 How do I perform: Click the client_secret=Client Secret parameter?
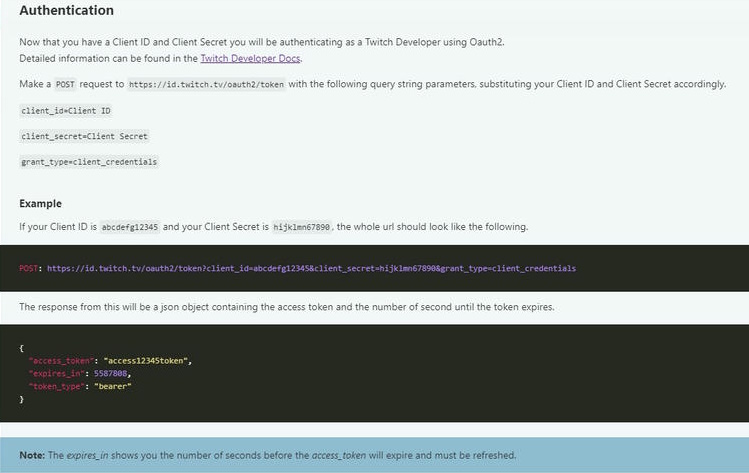click(84, 137)
